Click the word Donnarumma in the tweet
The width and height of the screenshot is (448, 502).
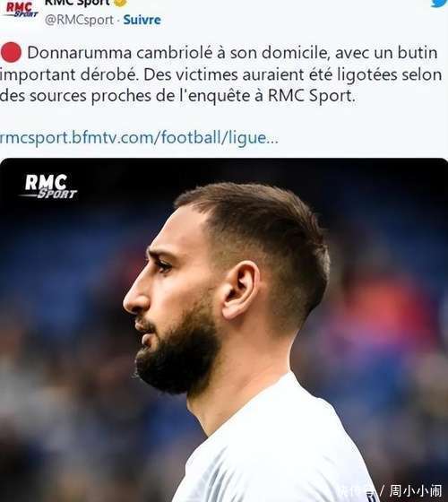click(80, 53)
